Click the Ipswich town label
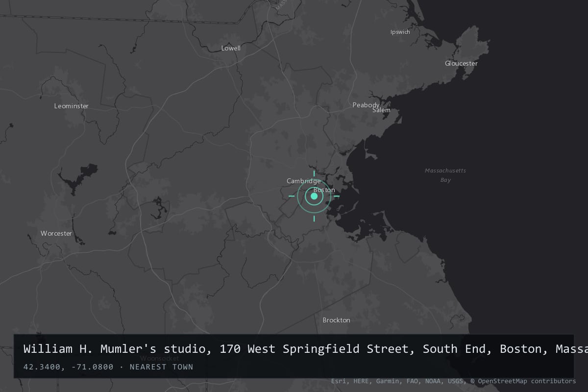The image size is (588, 392). coord(400,32)
